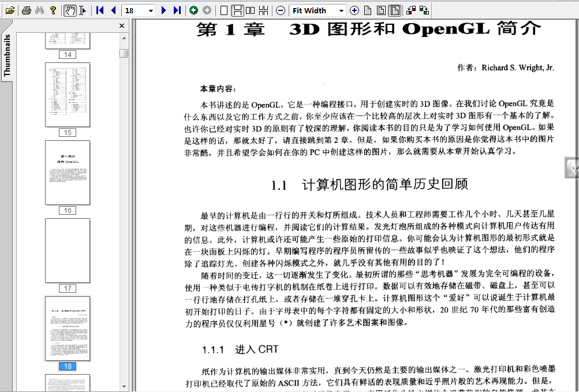Switch to continuous facing pages layout

264,10
